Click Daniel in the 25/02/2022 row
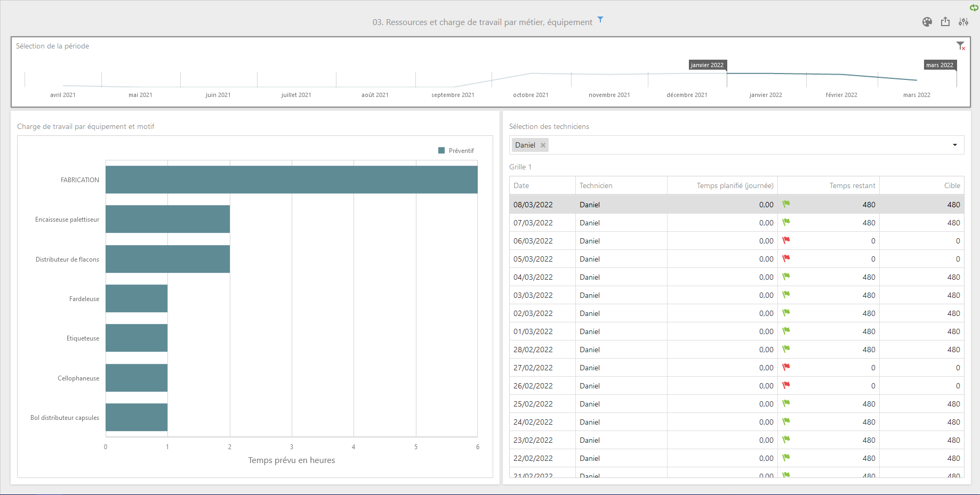The width and height of the screenshot is (980, 495). 590,404
